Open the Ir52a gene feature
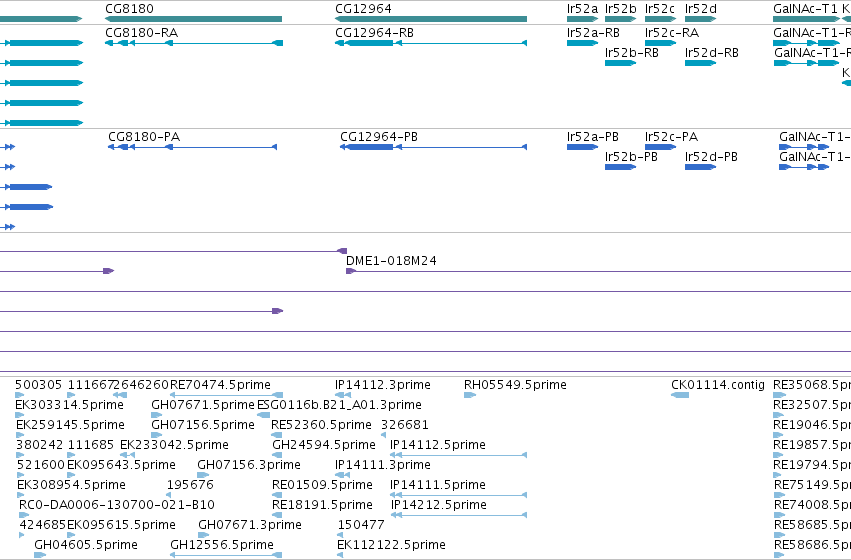Viewport: 851px width, 560px height. [x=582, y=19]
